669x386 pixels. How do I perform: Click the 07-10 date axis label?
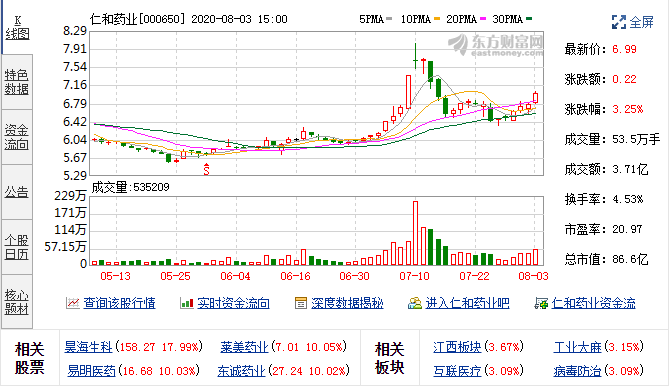(414, 276)
